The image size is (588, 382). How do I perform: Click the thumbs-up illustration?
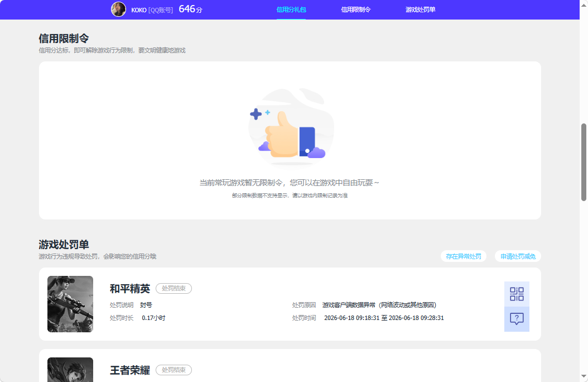(x=291, y=127)
